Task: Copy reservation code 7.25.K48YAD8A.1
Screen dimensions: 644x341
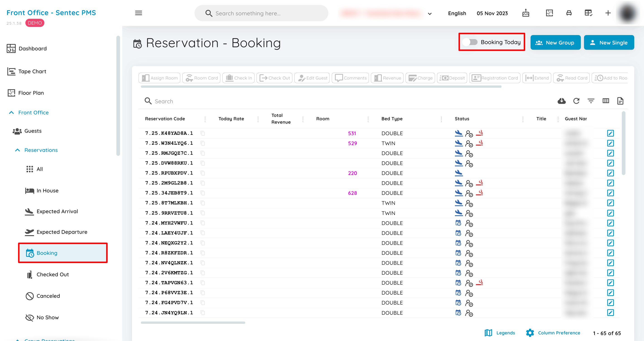Action: 203,133
